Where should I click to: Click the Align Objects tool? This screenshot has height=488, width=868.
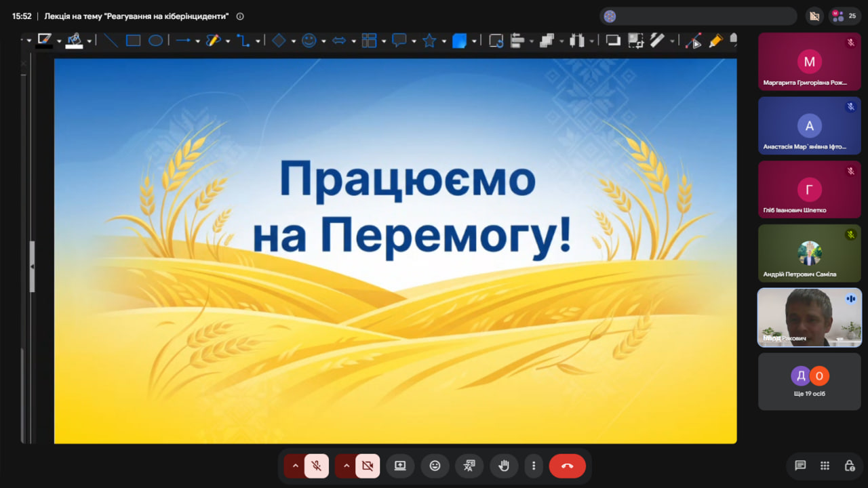[x=517, y=41]
